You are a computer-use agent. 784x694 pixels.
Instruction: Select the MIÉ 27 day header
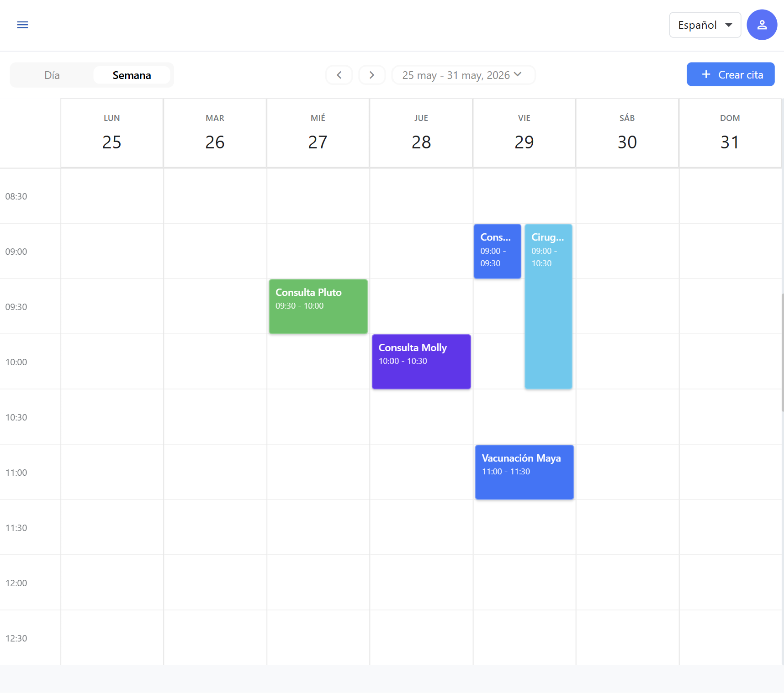click(318, 133)
